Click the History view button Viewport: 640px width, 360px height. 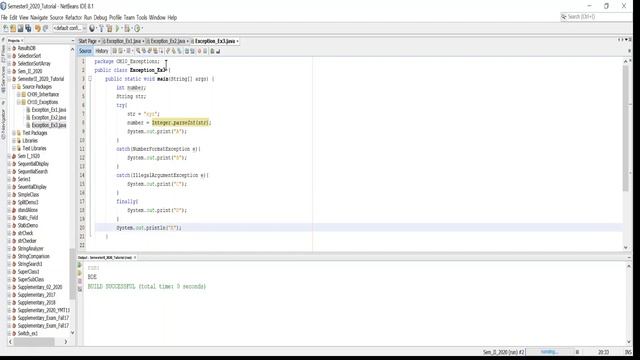point(102,51)
